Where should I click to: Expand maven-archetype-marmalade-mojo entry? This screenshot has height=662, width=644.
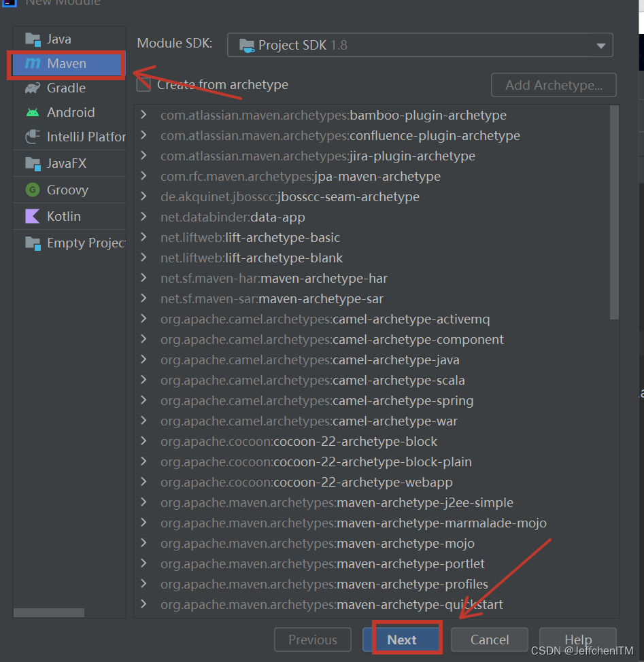pos(143,523)
